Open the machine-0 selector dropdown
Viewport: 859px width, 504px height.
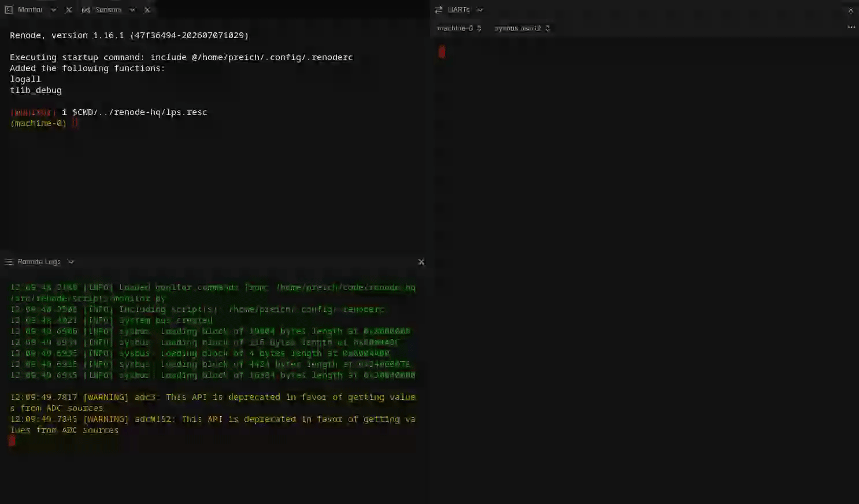click(x=460, y=28)
